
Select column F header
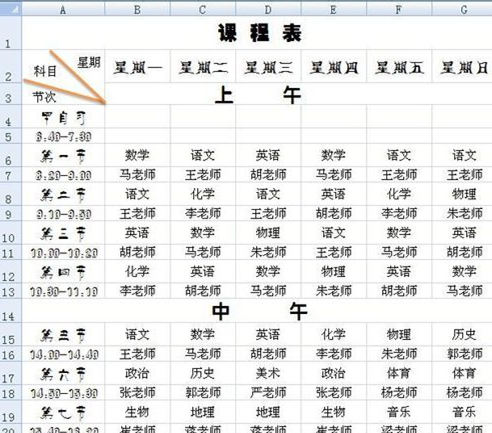click(x=399, y=9)
